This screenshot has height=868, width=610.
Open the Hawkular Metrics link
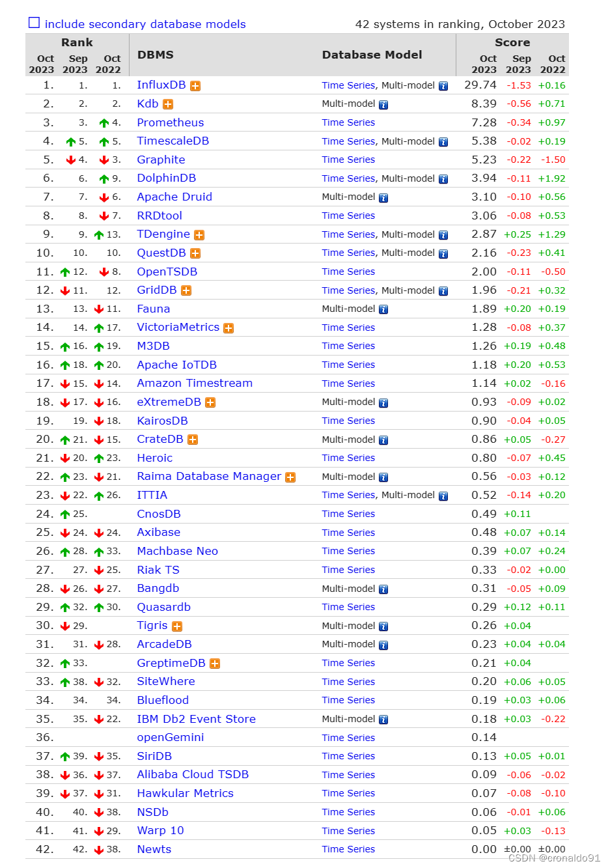tap(186, 793)
